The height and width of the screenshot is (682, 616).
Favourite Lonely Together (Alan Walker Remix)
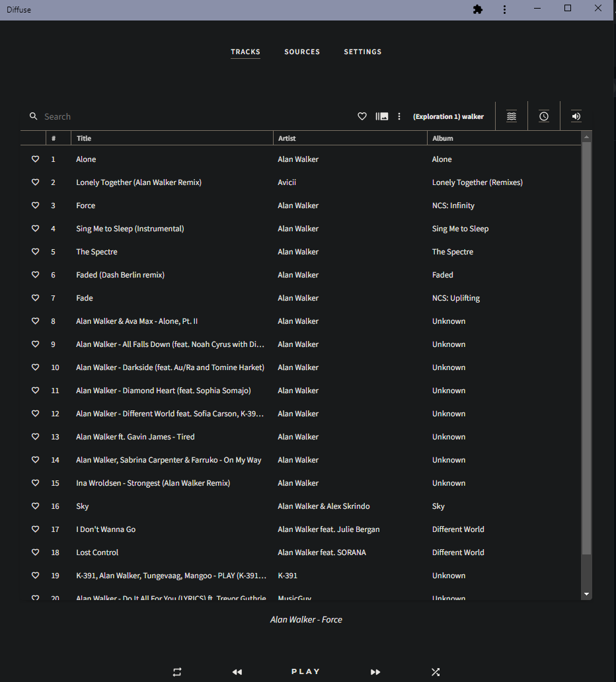pos(35,182)
